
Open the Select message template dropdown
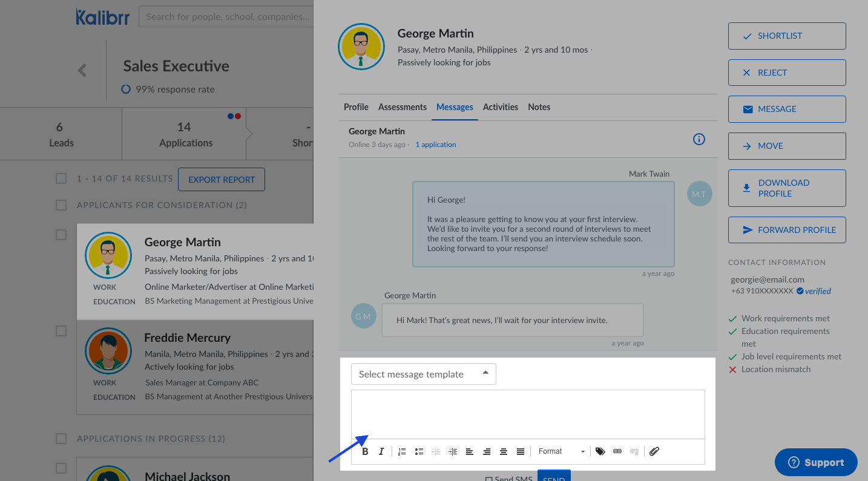pos(424,374)
